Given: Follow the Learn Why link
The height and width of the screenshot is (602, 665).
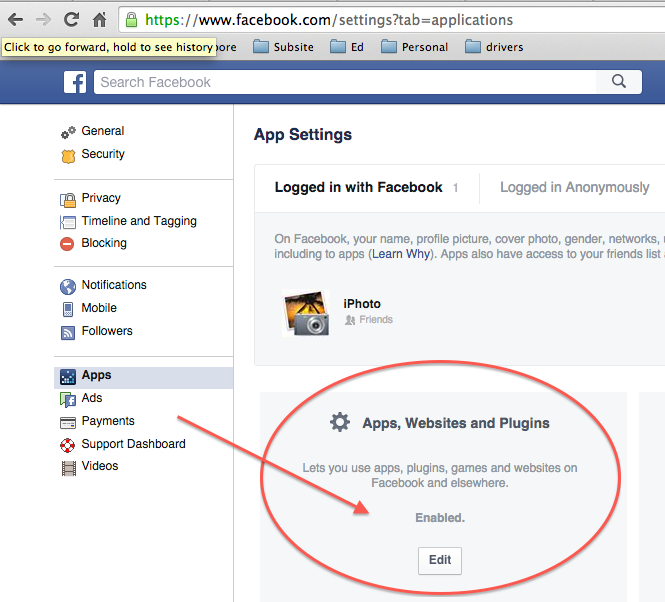Looking at the screenshot, I should pyautogui.click(x=401, y=254).
